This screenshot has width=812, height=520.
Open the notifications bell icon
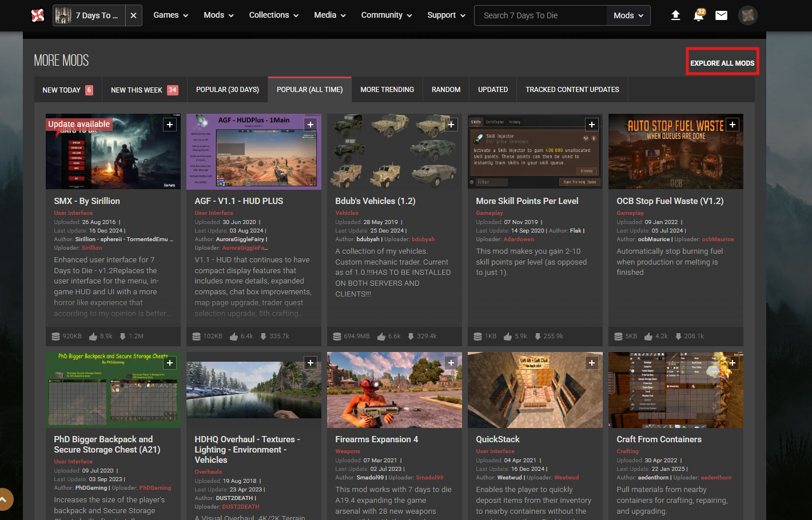[x=698, y=15]
